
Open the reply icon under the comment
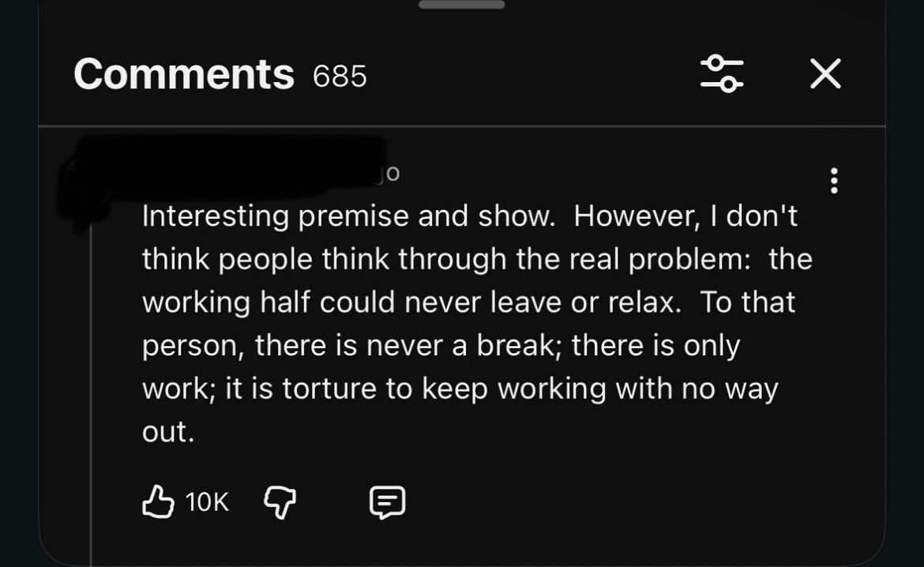coord(388,502)
